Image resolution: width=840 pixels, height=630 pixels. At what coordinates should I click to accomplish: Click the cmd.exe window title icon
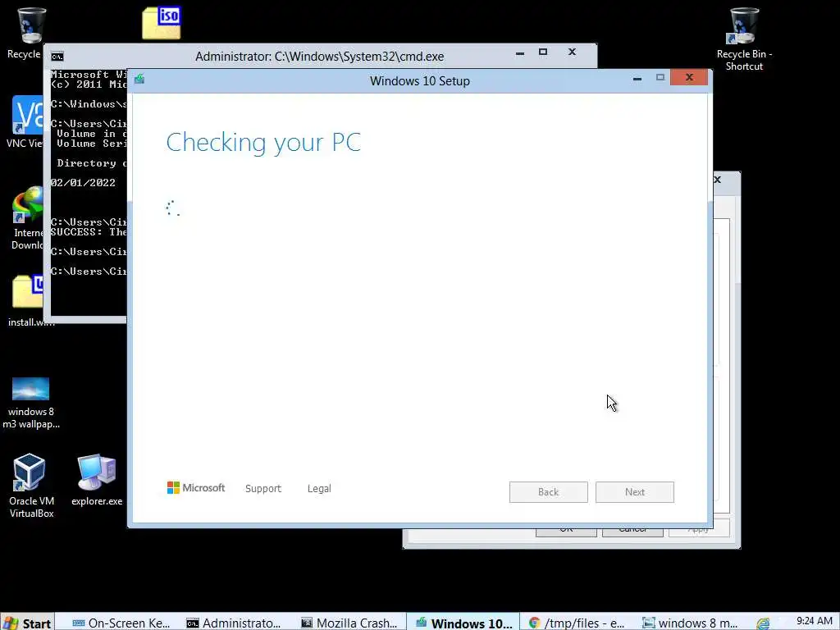coord(57,57)
